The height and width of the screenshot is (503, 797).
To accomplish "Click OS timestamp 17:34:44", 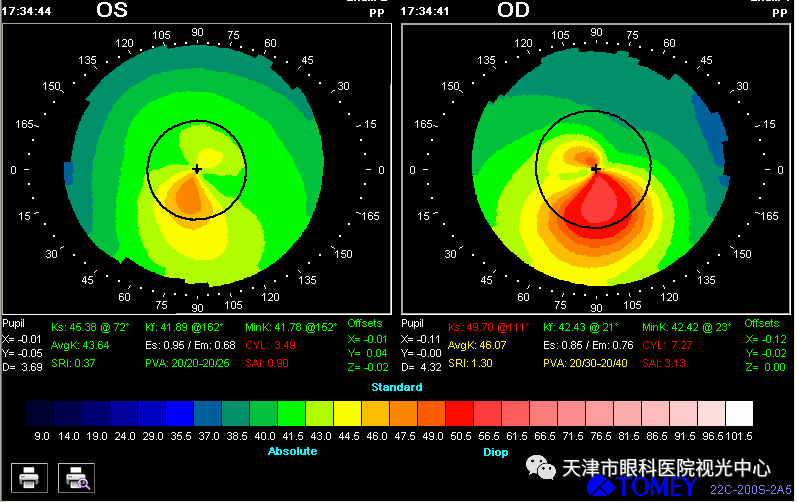I will pos(26,11).
